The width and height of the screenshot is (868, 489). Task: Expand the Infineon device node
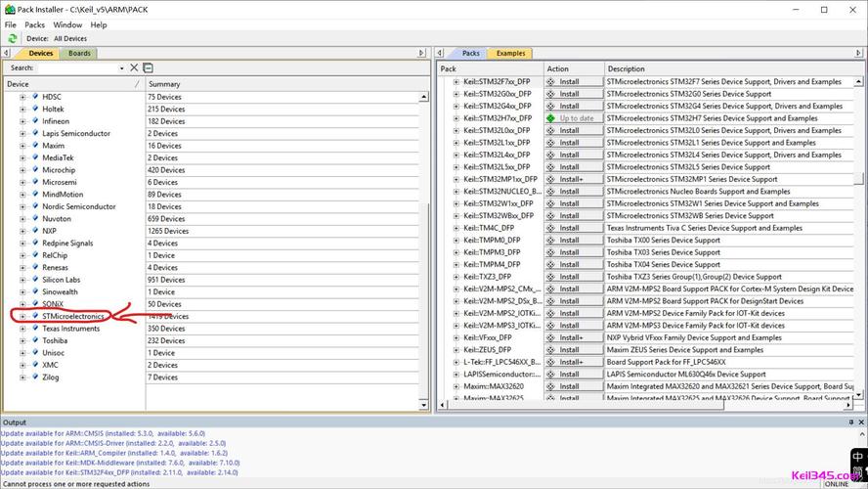22,121
